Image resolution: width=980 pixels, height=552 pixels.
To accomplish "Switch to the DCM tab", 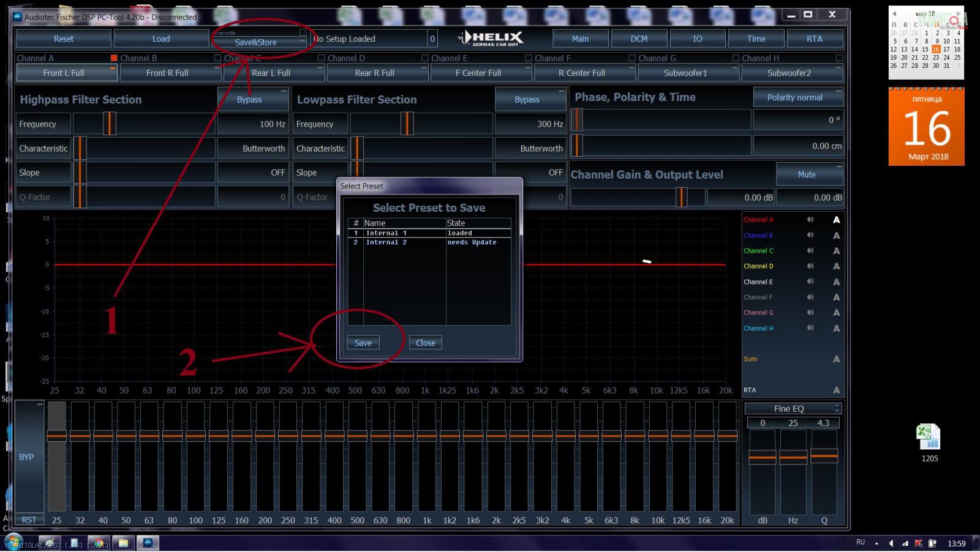I will pyautogui.click(x=639, y=39).
